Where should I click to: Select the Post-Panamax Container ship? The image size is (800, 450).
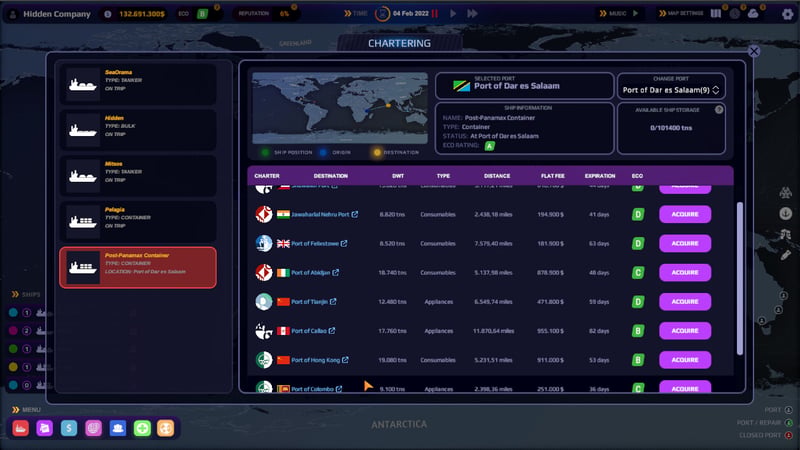(x=138, y=267)
